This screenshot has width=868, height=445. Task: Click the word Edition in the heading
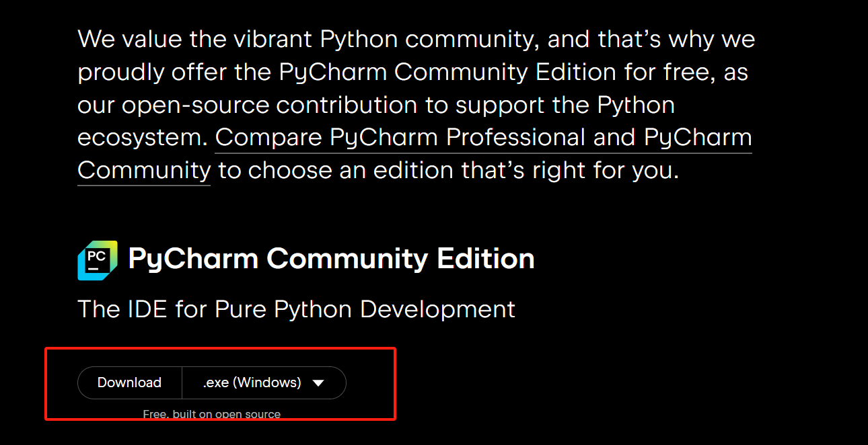pyautogui.click(x=485, y=259)
